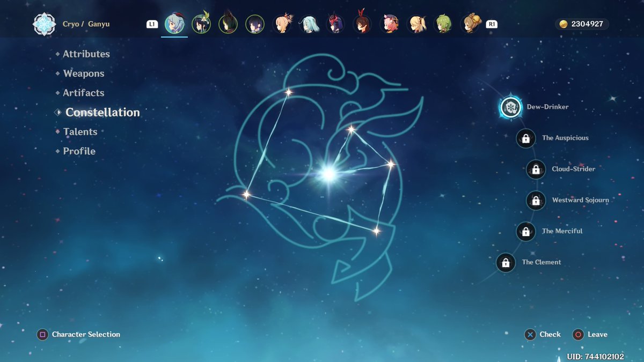Select the pink-haired character portrait
644x362 pixels.
pos(389,24)
